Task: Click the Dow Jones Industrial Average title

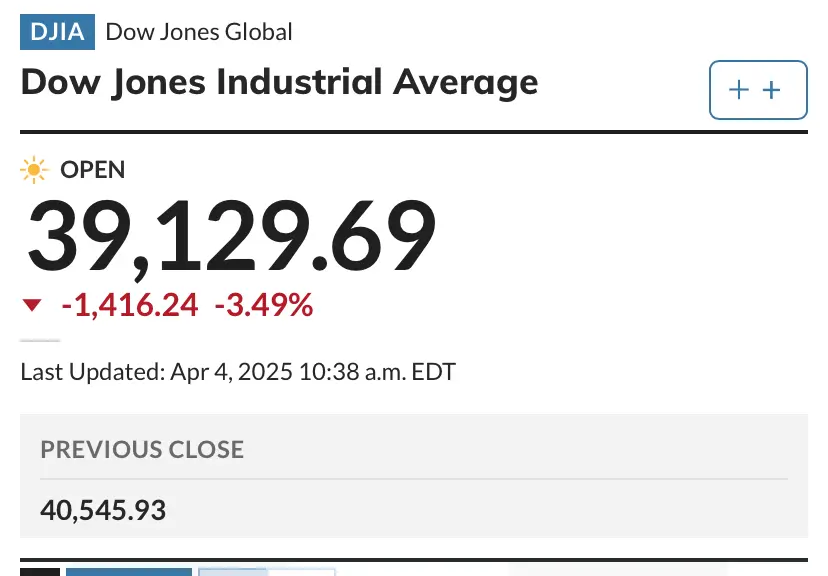Action: pyautogui.click(x=279, y=82)
